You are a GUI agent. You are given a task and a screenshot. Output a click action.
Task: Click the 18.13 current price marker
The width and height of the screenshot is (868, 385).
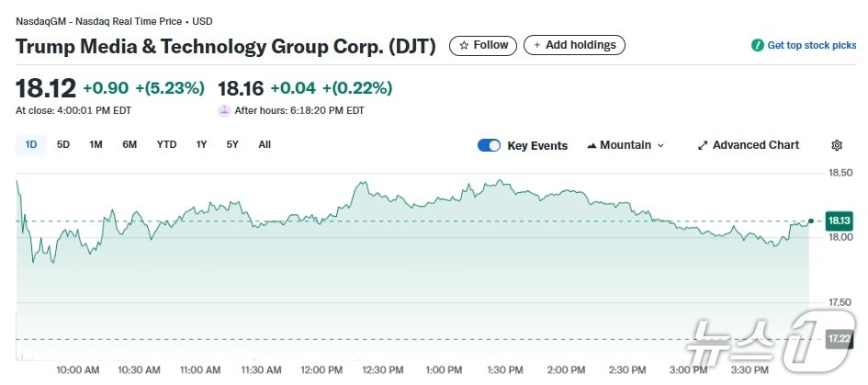pos(839,221)
